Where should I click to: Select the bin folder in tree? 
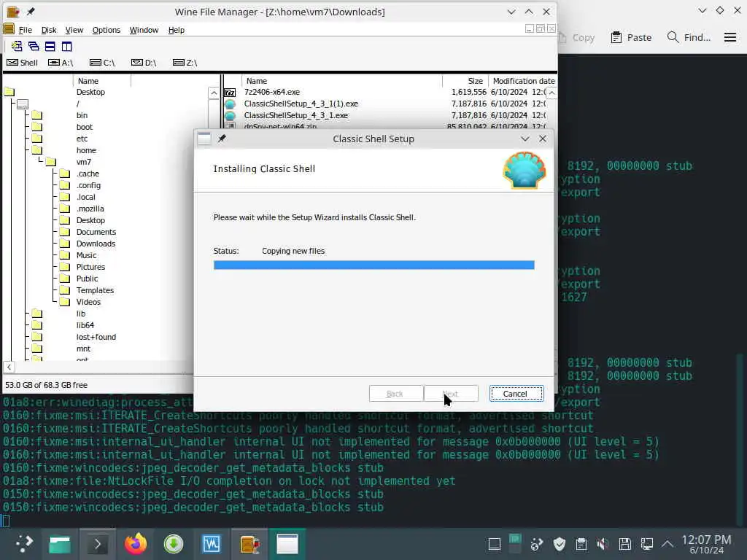(82, 115)
